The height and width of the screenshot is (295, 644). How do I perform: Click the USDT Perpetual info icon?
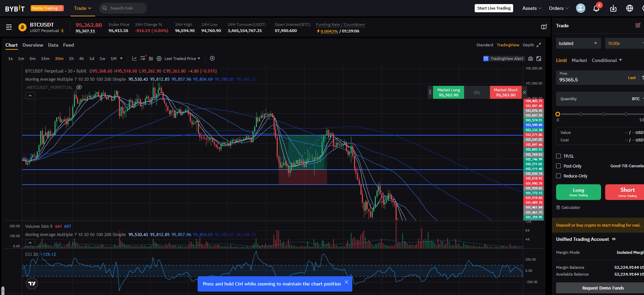click(62, 31)
